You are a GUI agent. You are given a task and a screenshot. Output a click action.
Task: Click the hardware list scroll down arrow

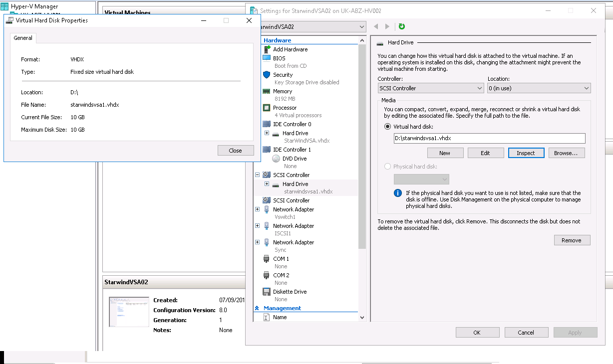click(362, 317)
